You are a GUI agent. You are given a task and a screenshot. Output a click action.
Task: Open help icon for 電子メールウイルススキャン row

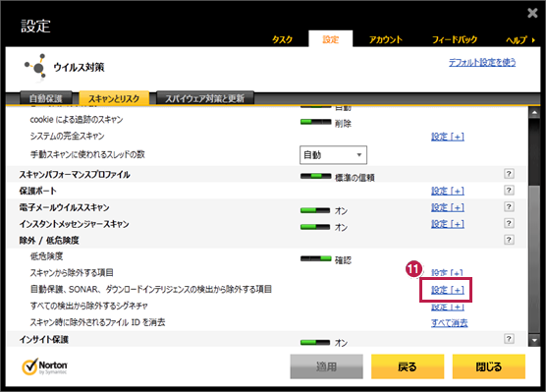point(509,206)
